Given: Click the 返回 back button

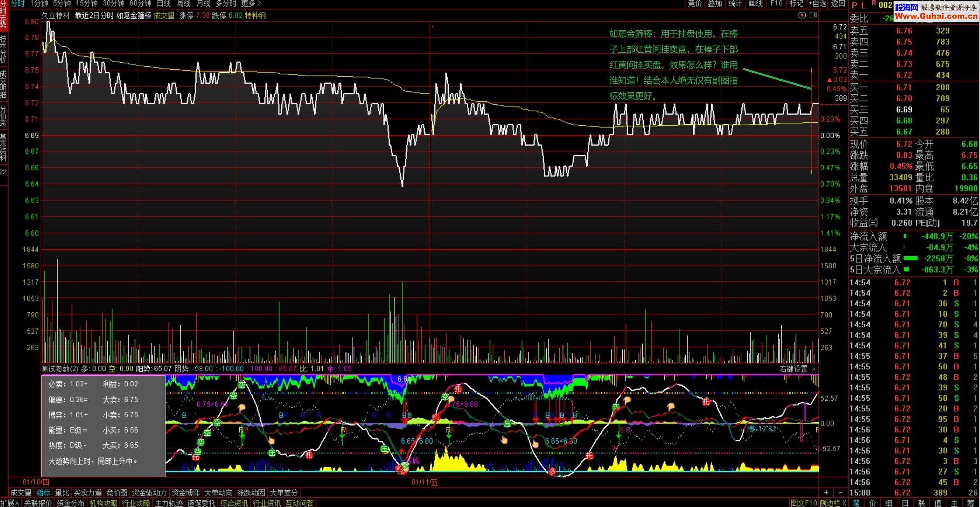Looking at the screenshot, I should click(x=838, y=4).
